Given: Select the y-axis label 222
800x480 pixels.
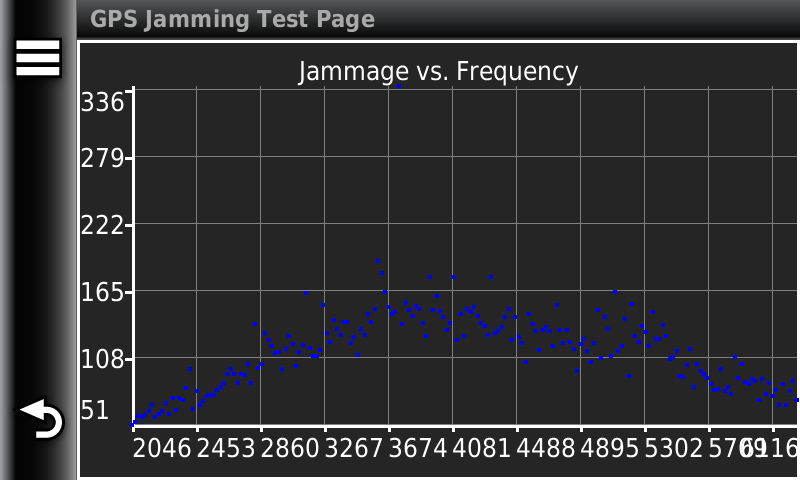Looking at the screenshot, I should tap(103, 225).
